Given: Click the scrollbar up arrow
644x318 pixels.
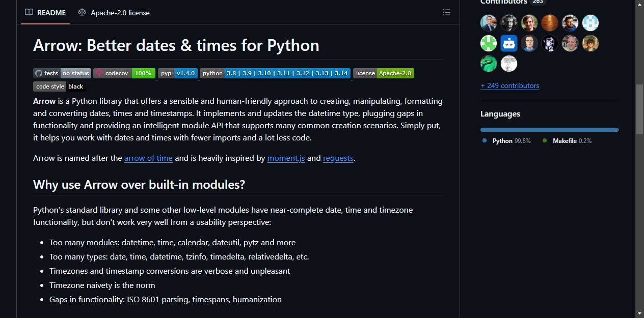Looking at the screenshot, I should 639,4.
